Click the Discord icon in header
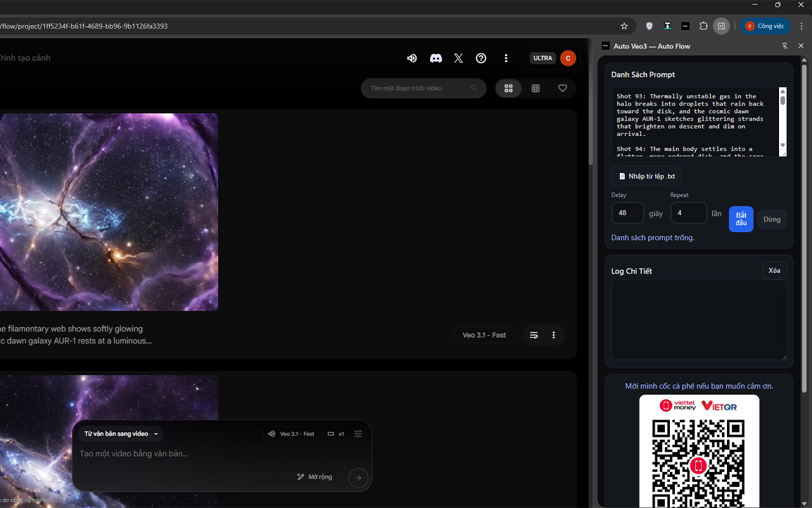 click(x=436, y=58)
